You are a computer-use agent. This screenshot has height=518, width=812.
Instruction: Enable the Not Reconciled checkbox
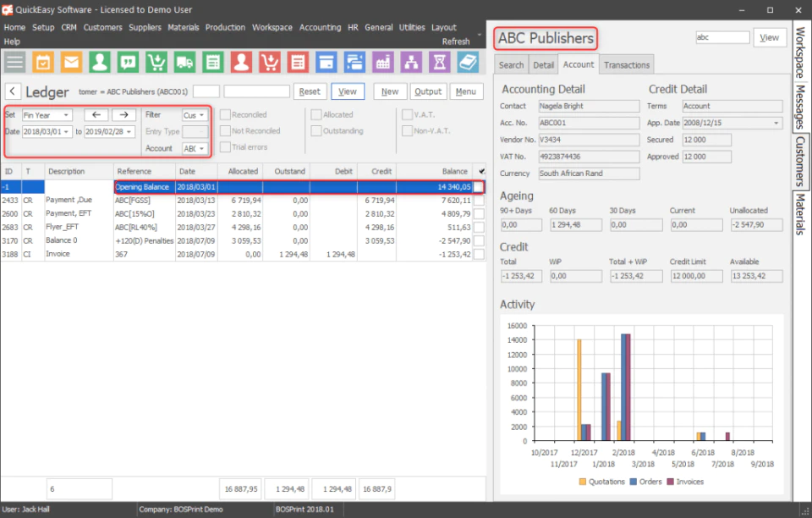[225, 130]
